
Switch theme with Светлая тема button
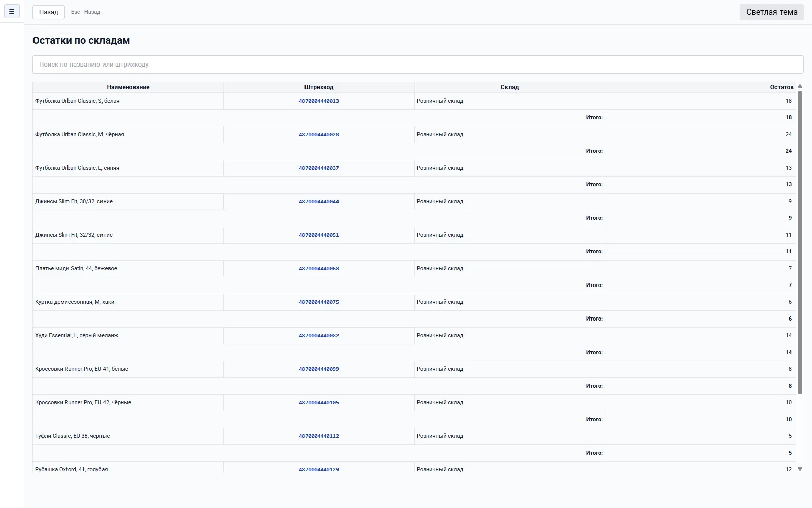[x=771, y=12]
